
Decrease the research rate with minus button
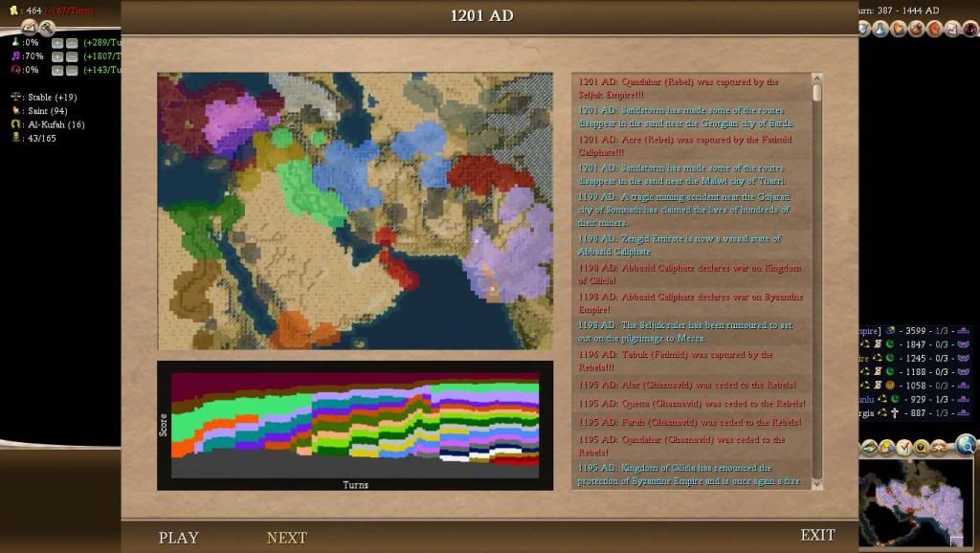(x=72, y=43)
